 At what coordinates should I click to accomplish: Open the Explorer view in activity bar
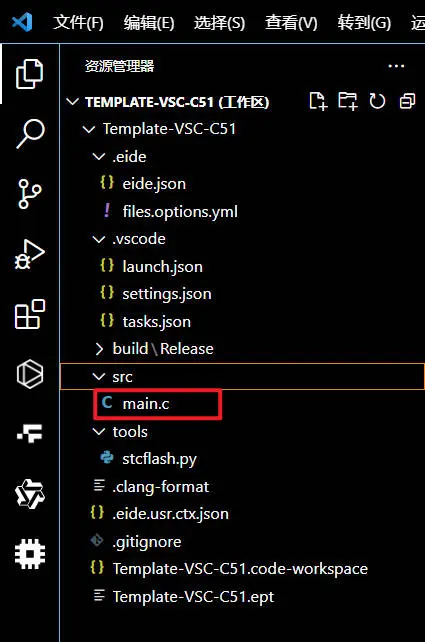click(29, 74)
